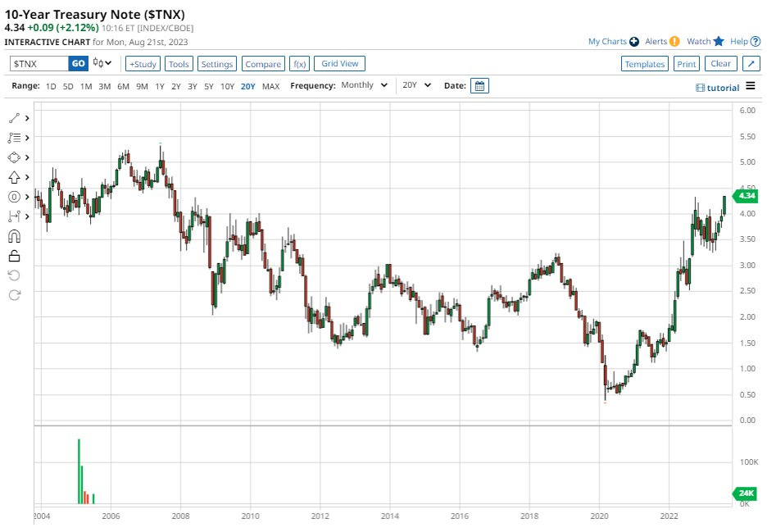Image resolution: width=767 pixels, height=532 pixels.
Task: Expand chart to full screen
Action: (x=751, y=64)
